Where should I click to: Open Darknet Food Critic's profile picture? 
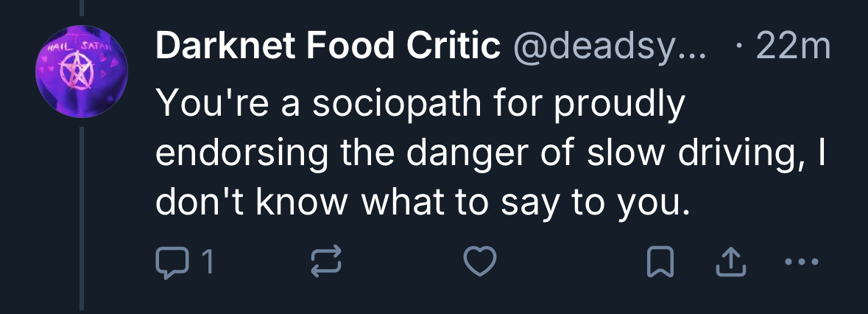pos(80,74)
